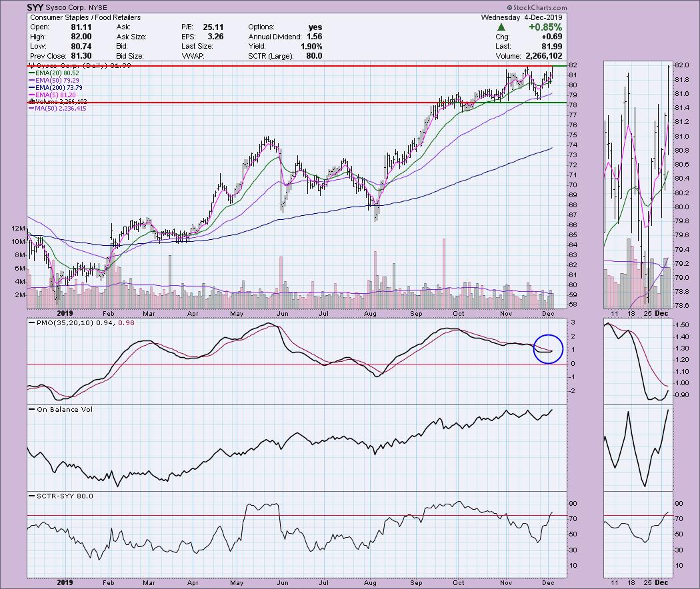Click the Last Size field label

[x=197, y=47]
